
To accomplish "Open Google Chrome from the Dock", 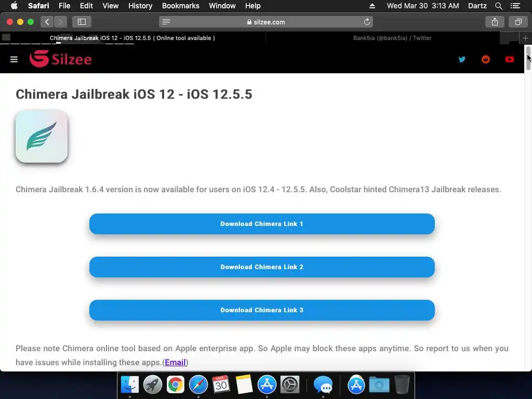I will click(176, 385).
